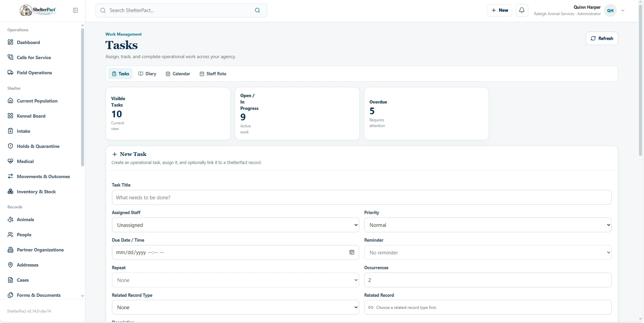
Task: Switch to the Calendar tab
Action: [178, 74]
